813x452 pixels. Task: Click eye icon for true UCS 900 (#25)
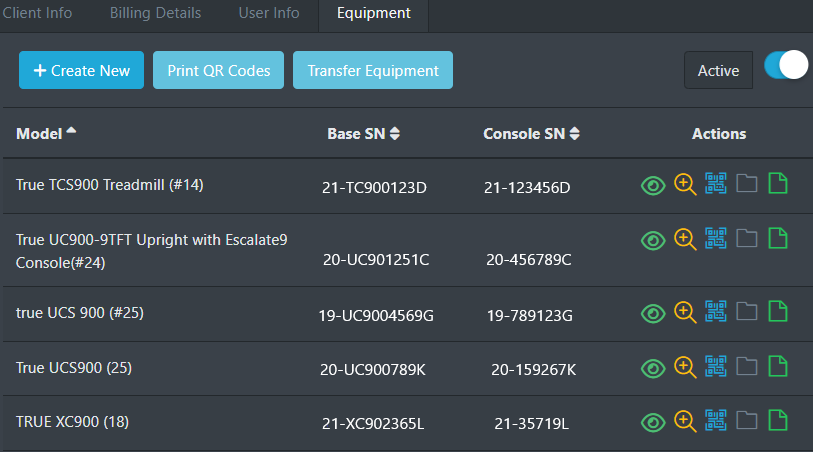(653, 313)
